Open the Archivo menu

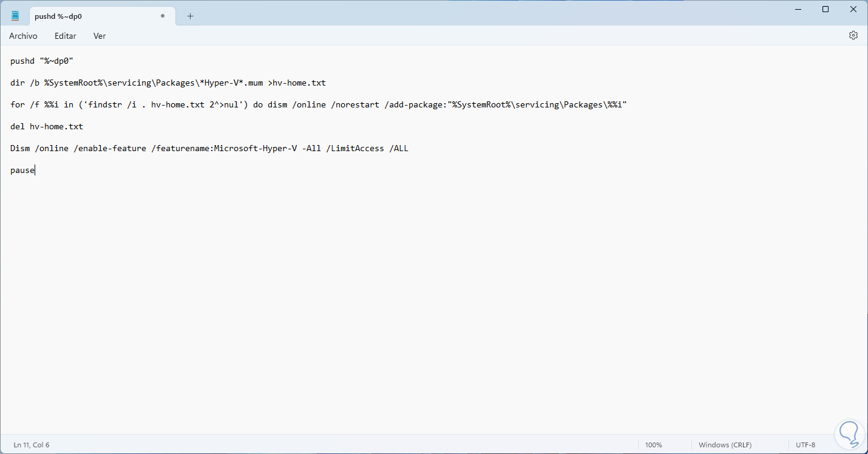(x=23, y=36)
